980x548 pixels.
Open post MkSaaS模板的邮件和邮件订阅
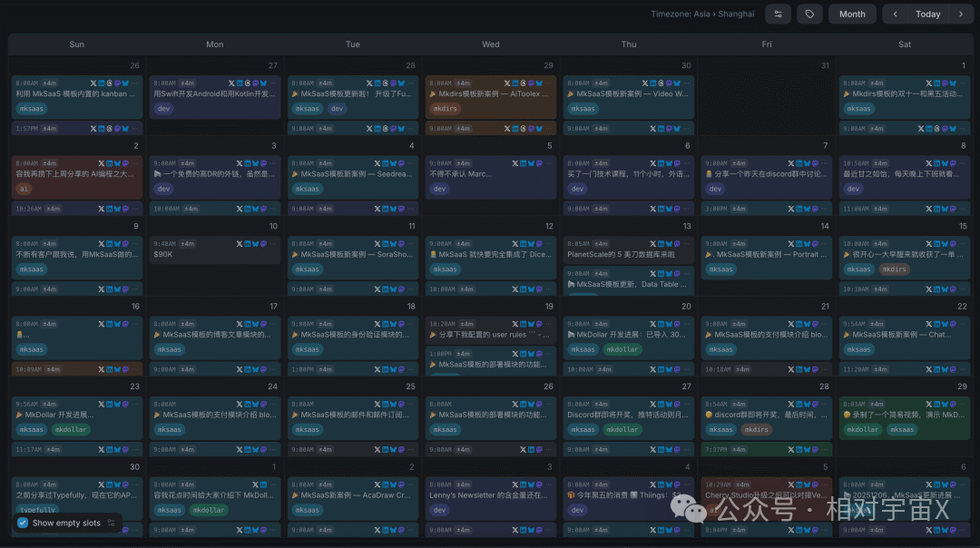click(350, 415)
